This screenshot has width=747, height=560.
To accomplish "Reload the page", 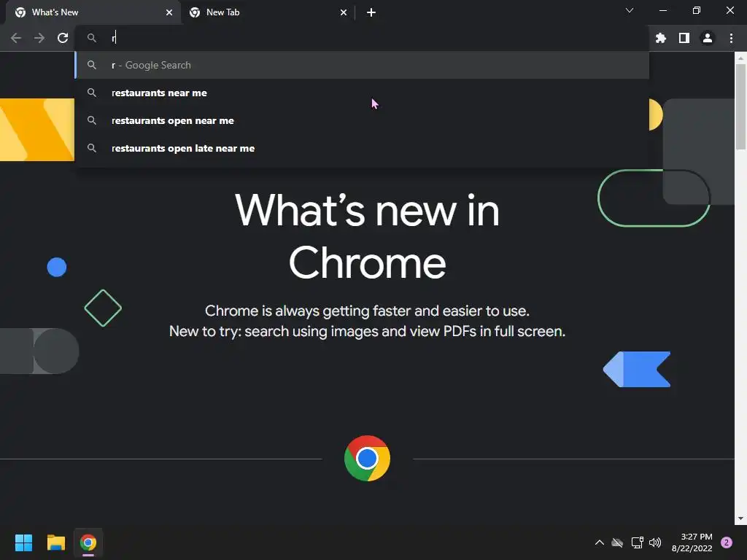I will point(63,38).
